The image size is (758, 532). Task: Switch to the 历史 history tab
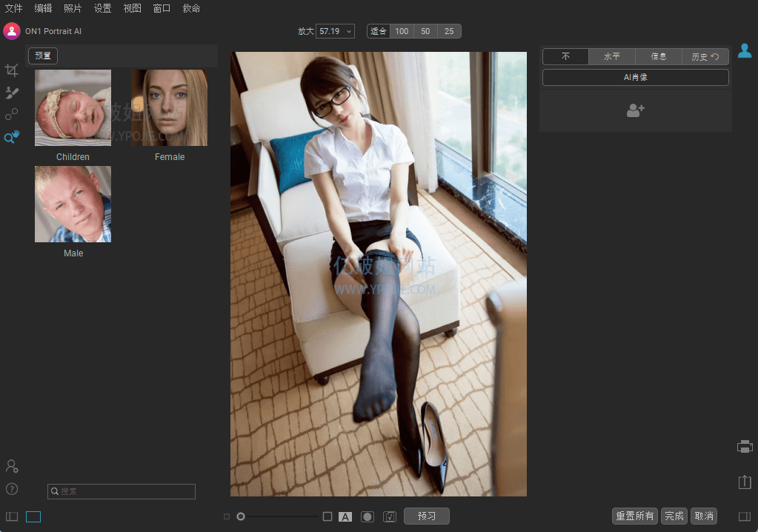[x=705, y=56]
